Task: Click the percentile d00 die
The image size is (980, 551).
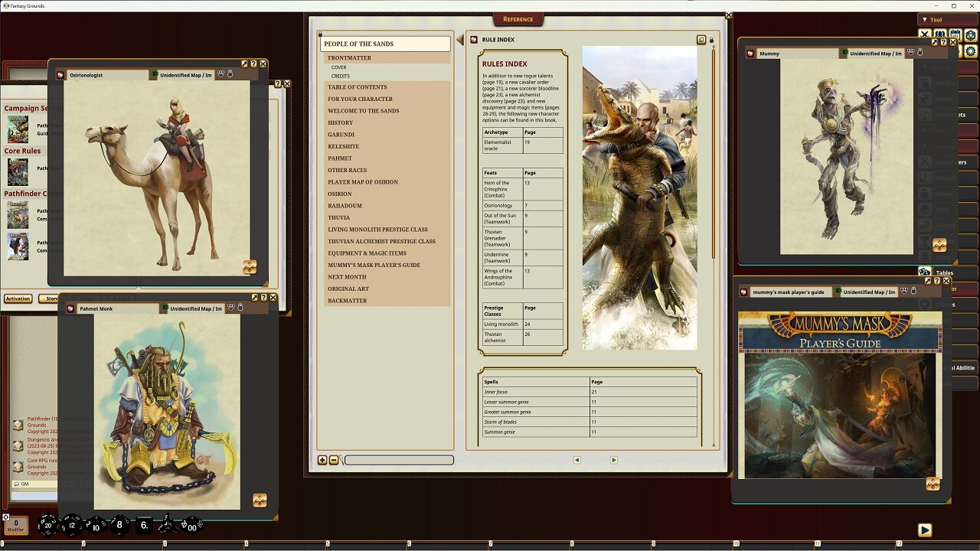Action: 192,523
